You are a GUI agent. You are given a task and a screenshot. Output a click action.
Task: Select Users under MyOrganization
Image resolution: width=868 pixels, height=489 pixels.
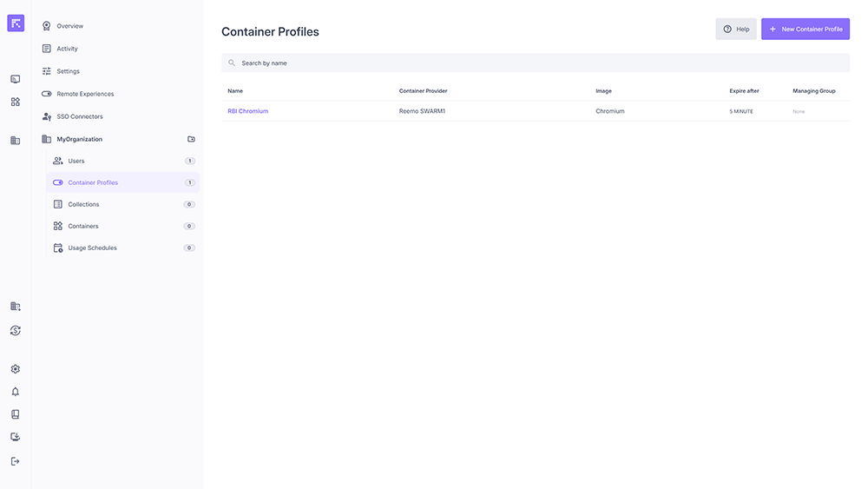[x=76, y=161]
